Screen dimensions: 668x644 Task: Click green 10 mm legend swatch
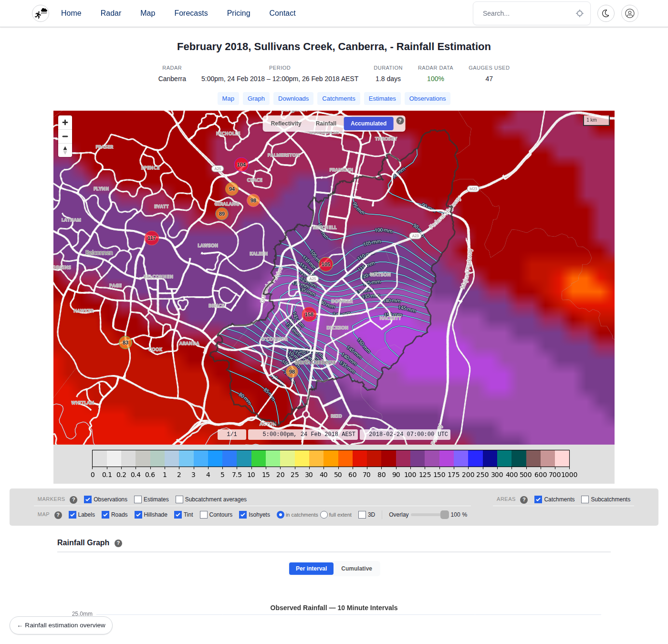[259, 458]
